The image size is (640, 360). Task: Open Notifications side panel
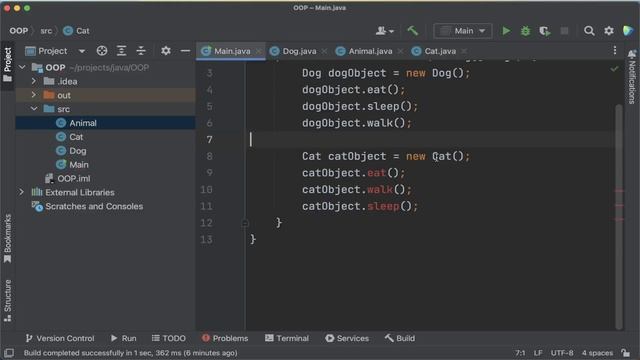click(632, 77)
